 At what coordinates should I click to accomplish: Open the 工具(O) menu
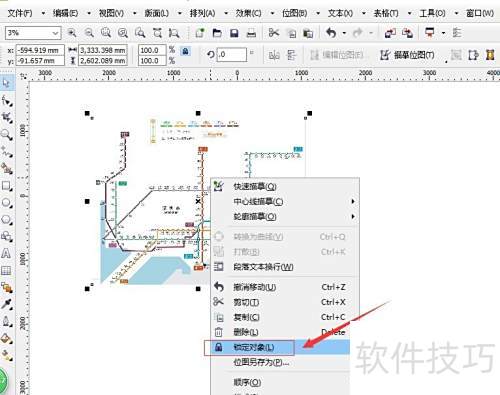(432, 13)
